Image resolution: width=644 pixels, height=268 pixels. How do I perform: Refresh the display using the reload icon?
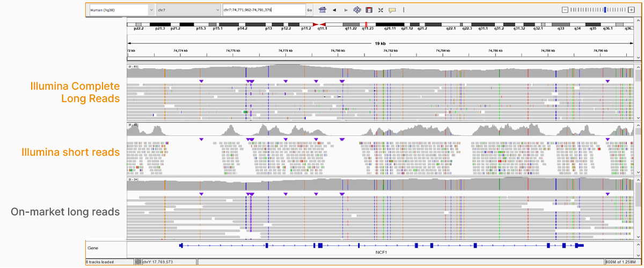click(357, 10)
